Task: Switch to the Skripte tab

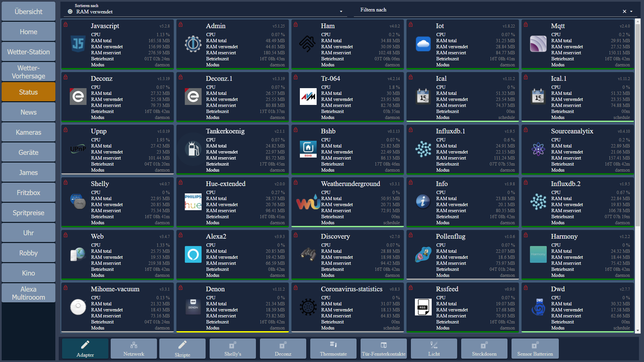Action: pyautogui.click(x=182, y=349)
